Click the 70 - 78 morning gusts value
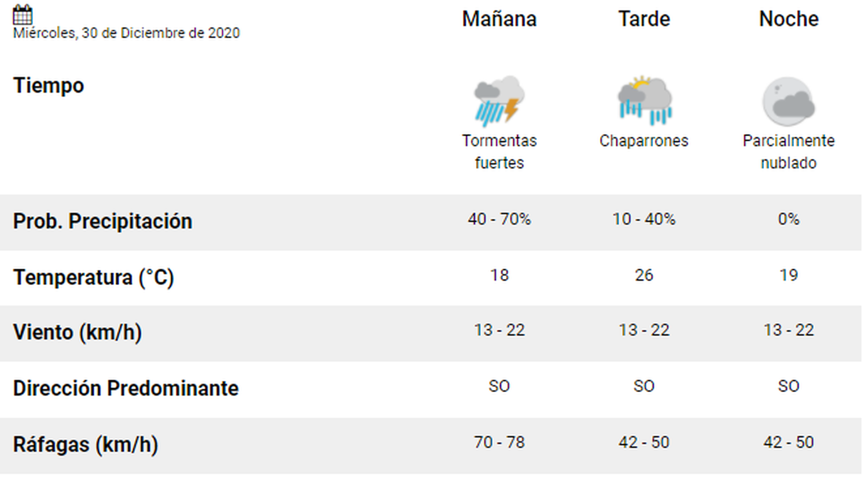The width and height of the screenshot is (868, 487). coord(499,442)
